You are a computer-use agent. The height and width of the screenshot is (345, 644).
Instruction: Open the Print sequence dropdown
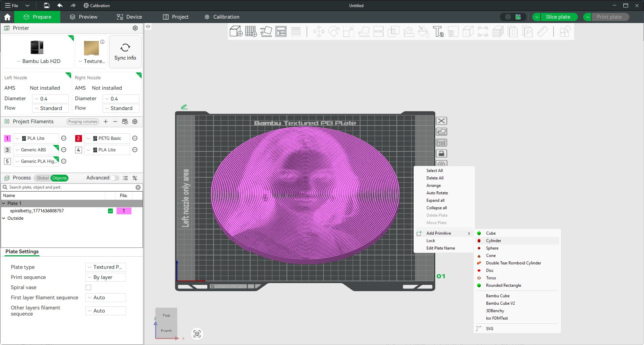click(105, 277)
